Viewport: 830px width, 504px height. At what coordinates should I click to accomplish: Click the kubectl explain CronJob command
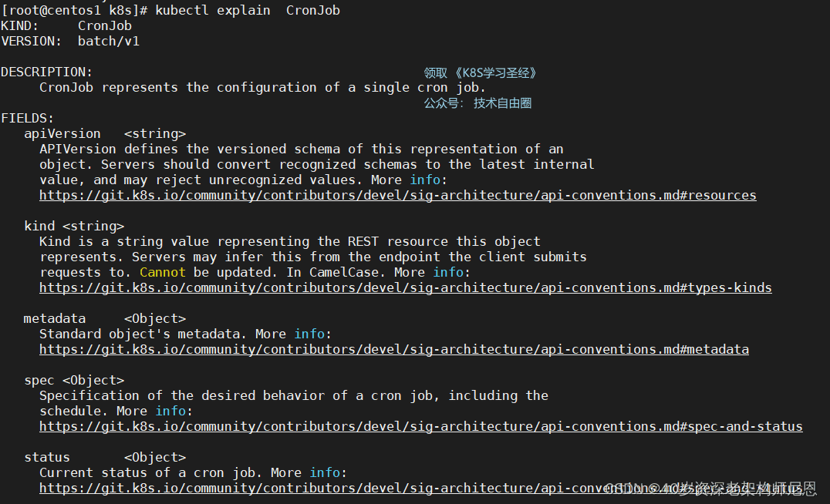248,11
